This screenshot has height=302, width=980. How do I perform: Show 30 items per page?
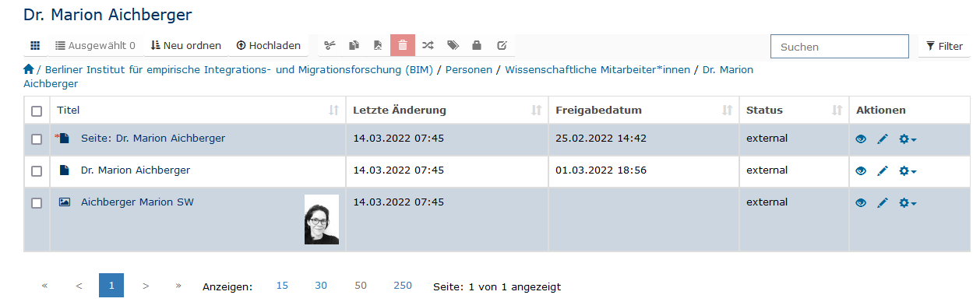[321, 286]
